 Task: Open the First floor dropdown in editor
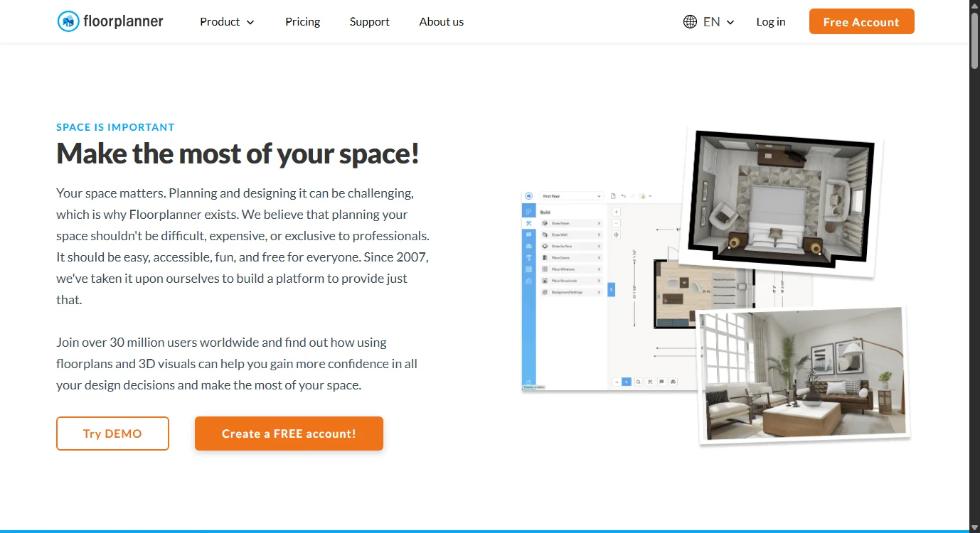click(x=571, y=196)
